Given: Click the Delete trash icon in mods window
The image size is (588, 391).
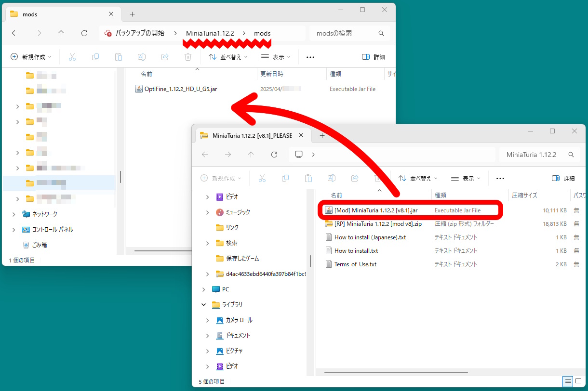Looking at the screenshot, I should coord(188,57).
